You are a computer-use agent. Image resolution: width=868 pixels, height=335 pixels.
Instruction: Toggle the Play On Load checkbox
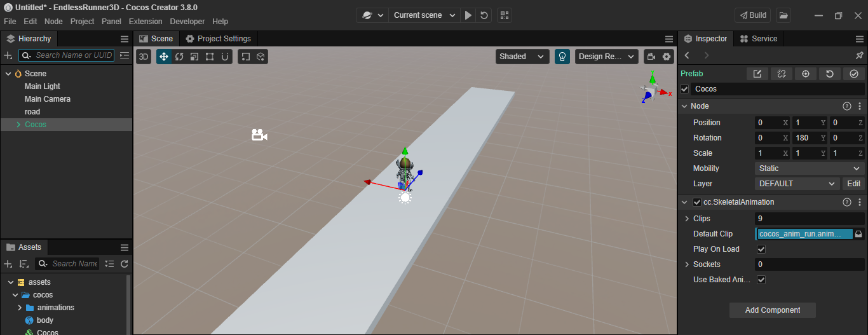tap(761, 249)
